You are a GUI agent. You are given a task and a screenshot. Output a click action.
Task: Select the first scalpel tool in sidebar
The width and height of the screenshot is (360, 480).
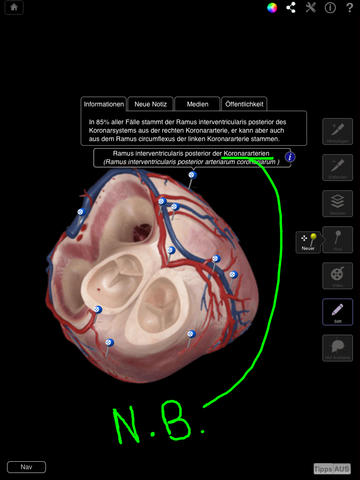click(x=337, y=131)
